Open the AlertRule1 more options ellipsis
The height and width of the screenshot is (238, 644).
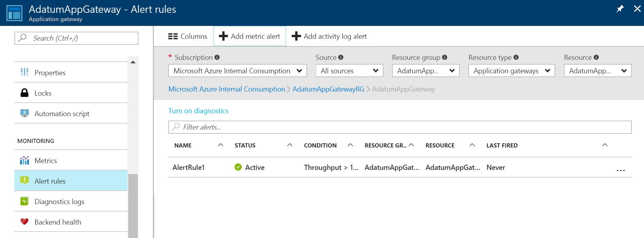pyautogui.click(x=621, y=170)
